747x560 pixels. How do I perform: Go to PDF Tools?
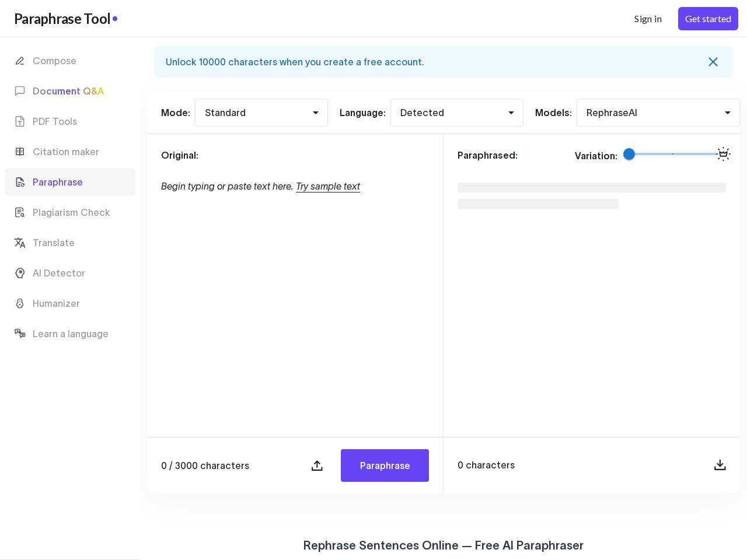click(x=70, y=121)
